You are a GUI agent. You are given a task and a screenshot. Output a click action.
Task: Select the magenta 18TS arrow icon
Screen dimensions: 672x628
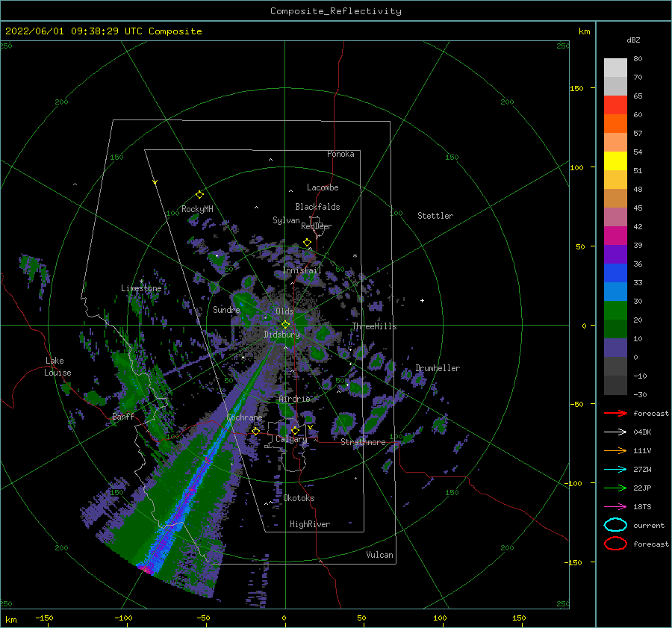(615, 507)
